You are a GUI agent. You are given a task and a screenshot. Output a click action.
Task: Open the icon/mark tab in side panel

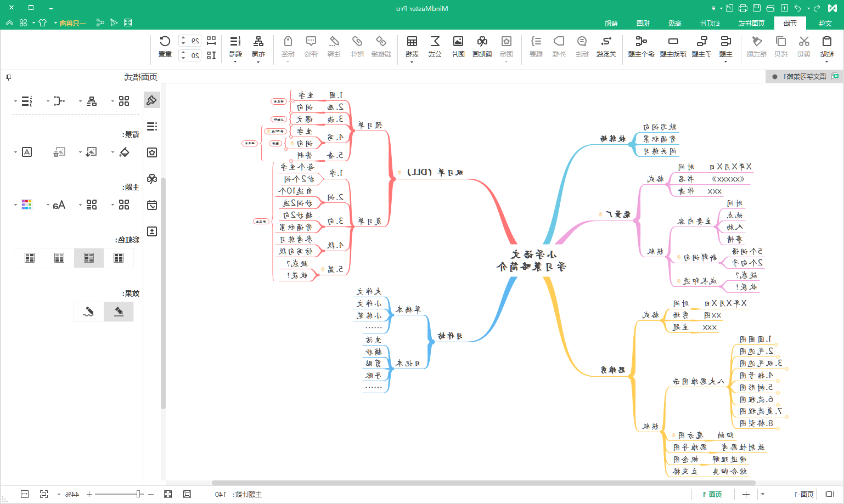(x=152, y=152)
